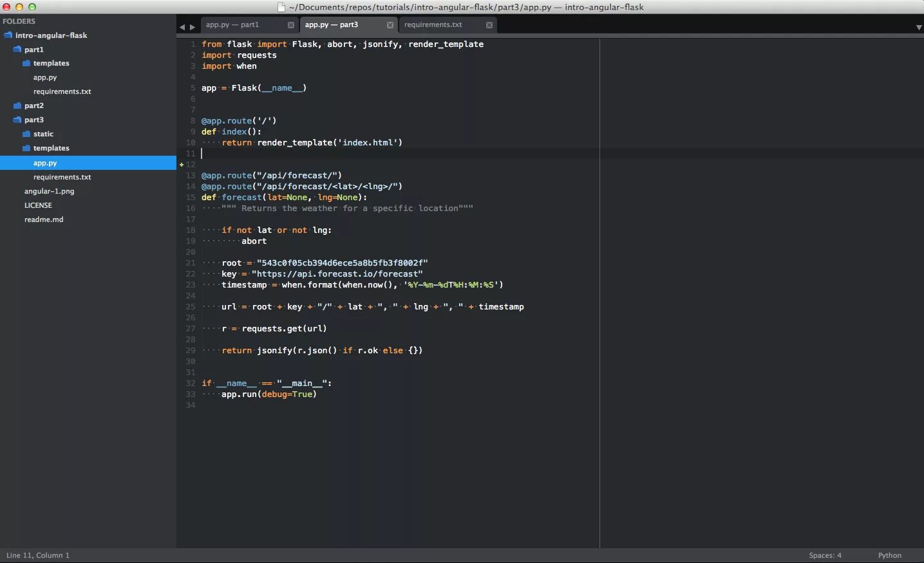Click the file proxy icon in title bar
Screen dimensions: 924x563
(x=281, y=7)
